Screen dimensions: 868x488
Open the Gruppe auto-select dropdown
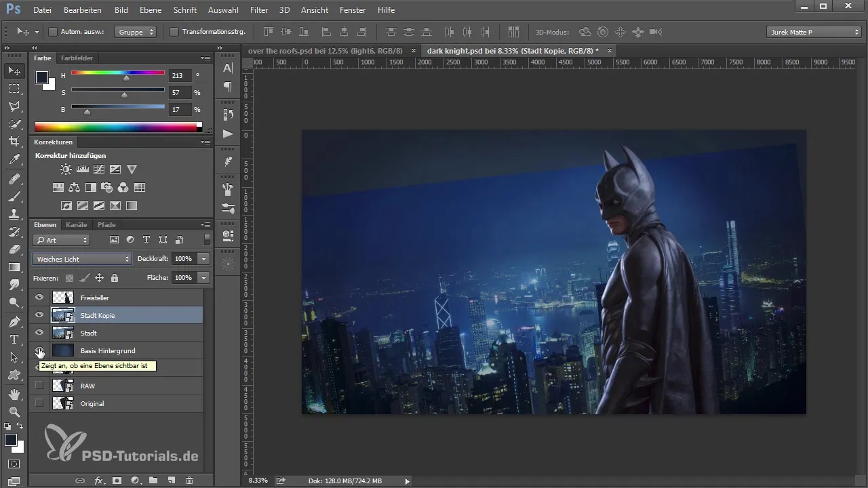coord(135,31)
